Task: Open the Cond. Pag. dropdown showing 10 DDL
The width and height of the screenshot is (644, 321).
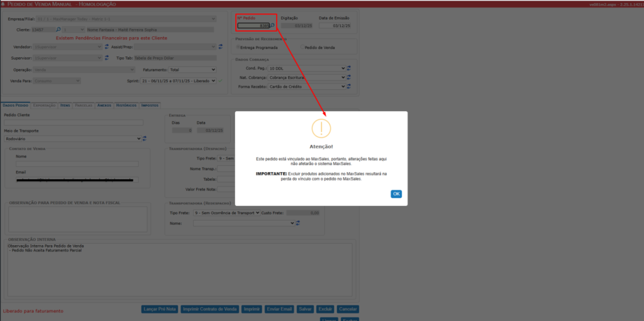Action: [306, 68]
